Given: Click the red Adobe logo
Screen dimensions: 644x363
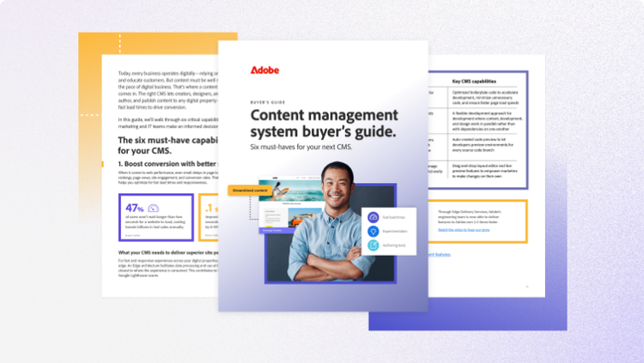Looking at the screenshot, I should tap(264, 70).
